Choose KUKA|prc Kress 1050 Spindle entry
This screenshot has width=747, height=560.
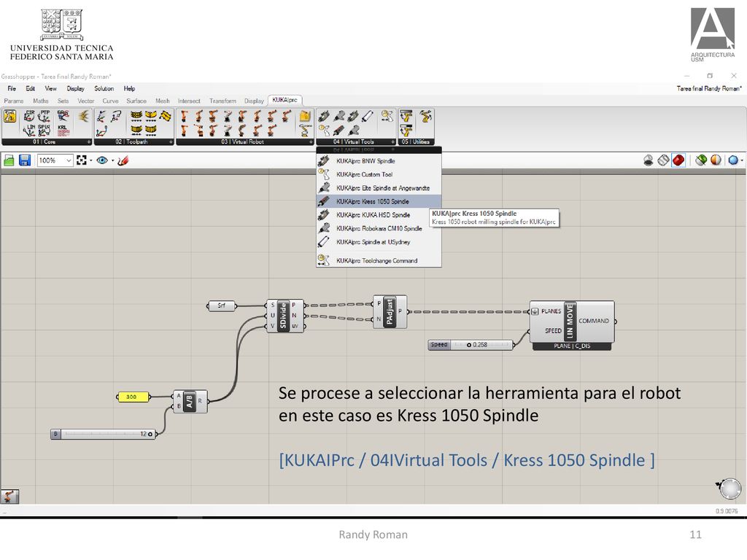coord(379,201)
